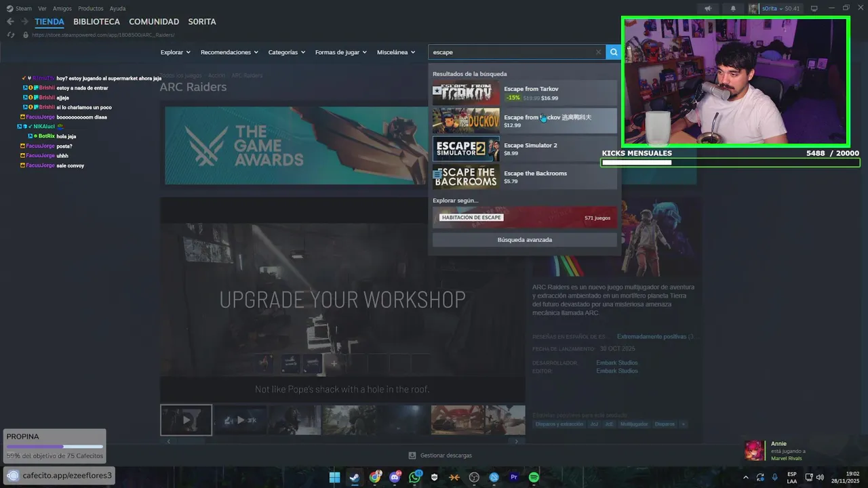
Task: Select Escape from Tarkov search result
Action: (525, 93)
